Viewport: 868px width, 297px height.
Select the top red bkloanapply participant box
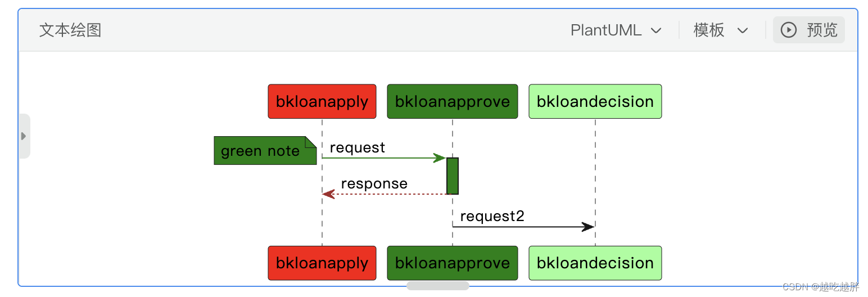pyautogui.click(x=322, y=102)
